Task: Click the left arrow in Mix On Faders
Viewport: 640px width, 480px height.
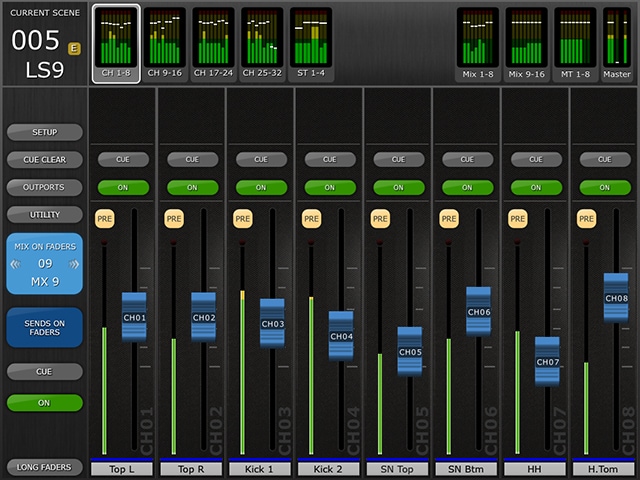Action: click(x=17, y=264)
